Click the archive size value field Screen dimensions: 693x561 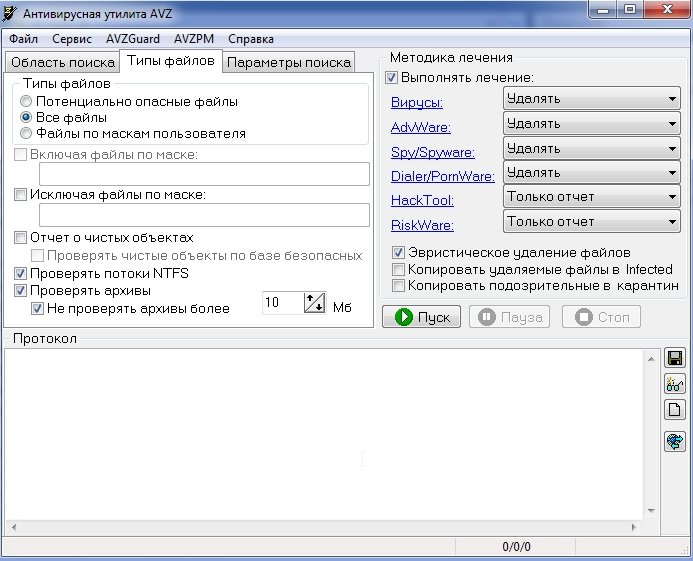[283, 303]
